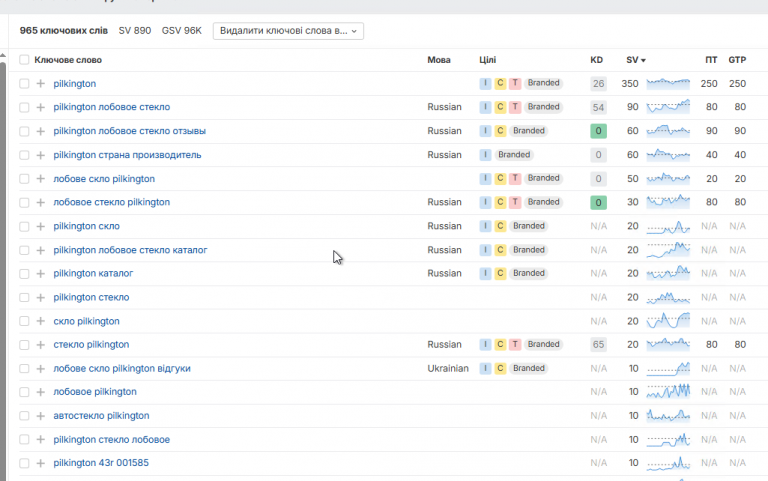Click Ukrainian language cell
The width and height of the screenshot is (768, 481).
[448, 368]
